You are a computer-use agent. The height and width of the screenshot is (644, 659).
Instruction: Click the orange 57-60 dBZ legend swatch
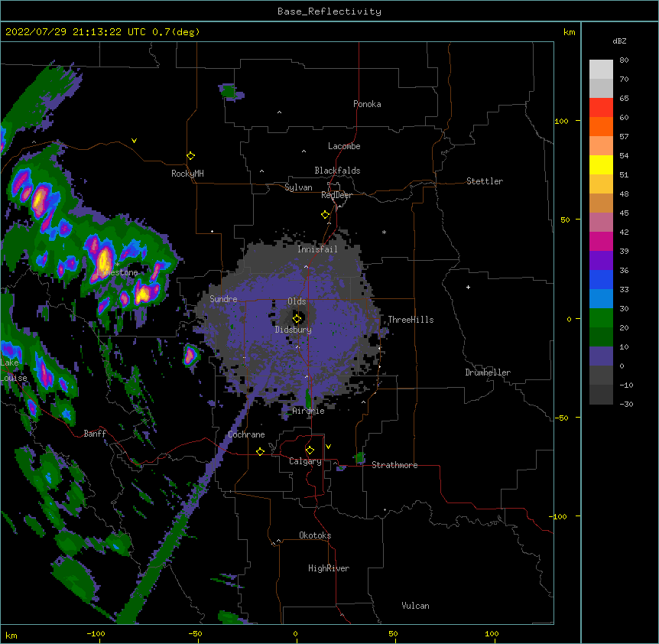pyautogui.click(x=601, y=126)
